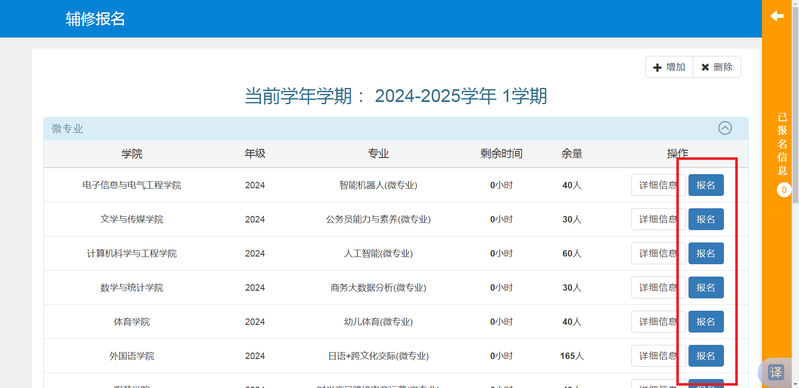Click the 增加 button with plus icon
Viewport: 799px width, 388px height.
click(x=670, y=67)
